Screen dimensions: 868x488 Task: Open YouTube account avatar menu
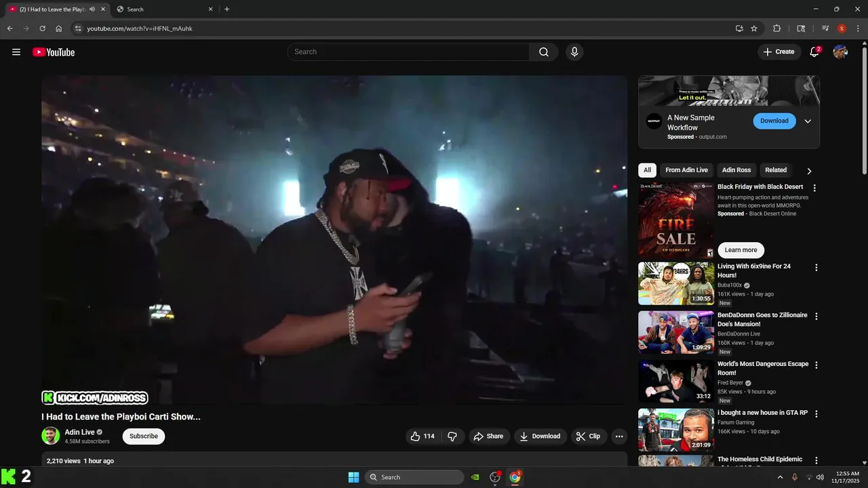tap(840, 52)
